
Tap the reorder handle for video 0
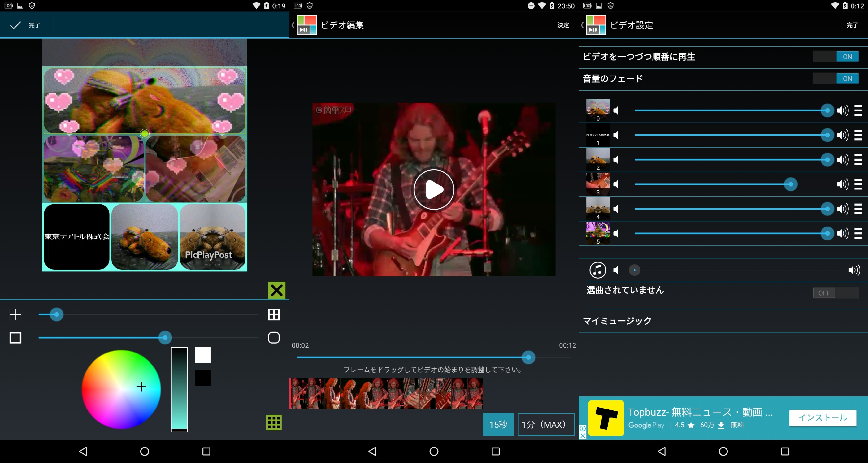[858, 111]
